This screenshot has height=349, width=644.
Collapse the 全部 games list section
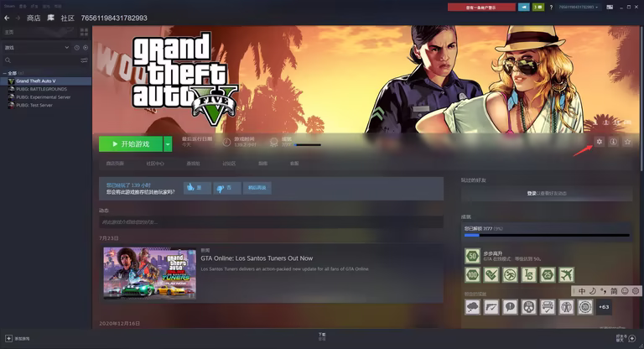(x=3, y=74)
